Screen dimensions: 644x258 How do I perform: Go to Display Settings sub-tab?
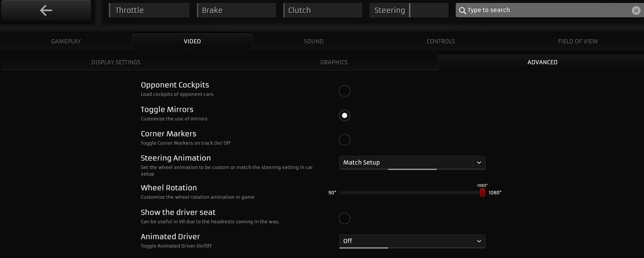pyautogui.click(x=116, y=62)
